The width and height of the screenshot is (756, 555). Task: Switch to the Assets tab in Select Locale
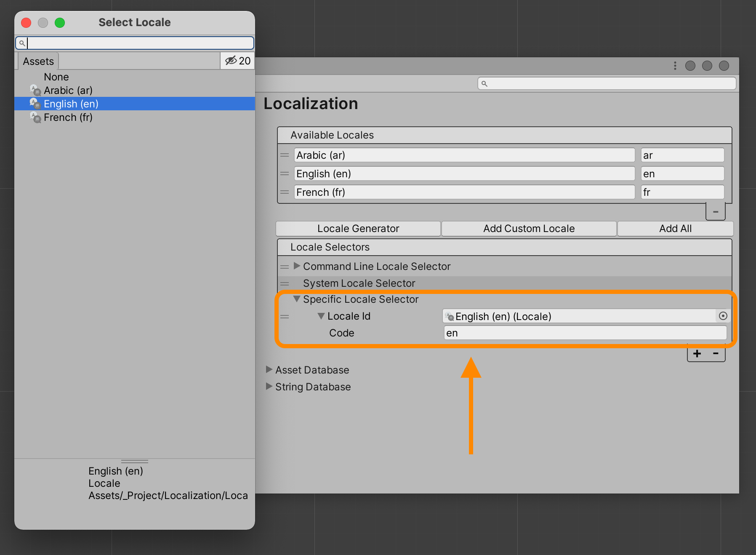(37, 61)
